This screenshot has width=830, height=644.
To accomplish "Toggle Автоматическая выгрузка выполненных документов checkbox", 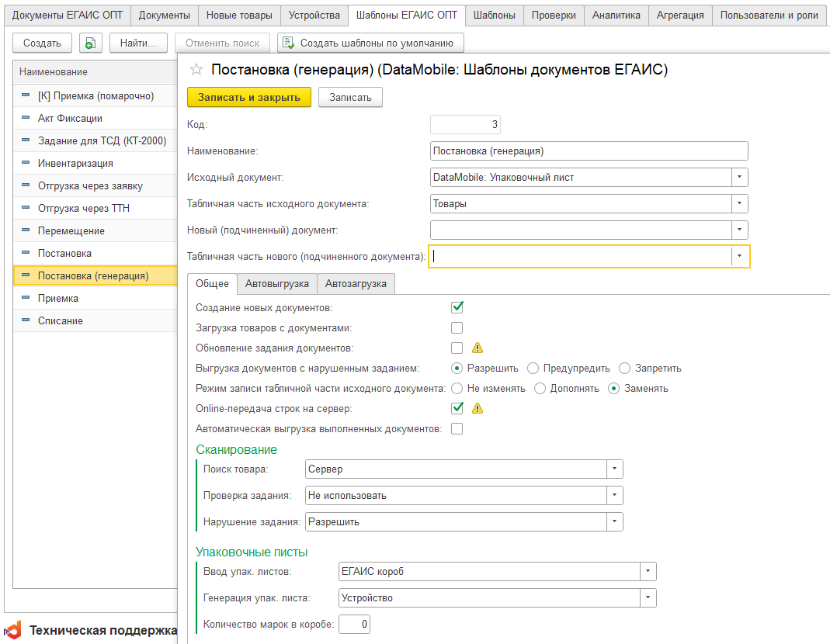I will point(457,428).
